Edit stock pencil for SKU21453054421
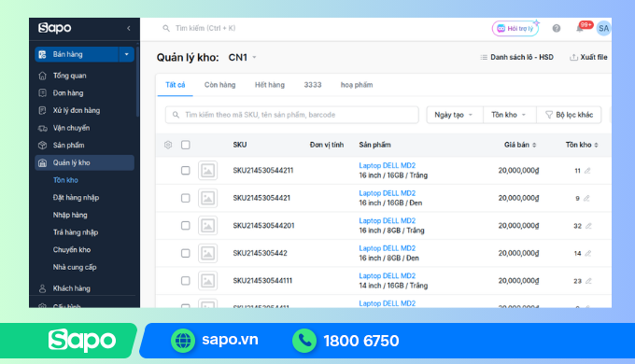635x364 pixels. coord(586,198)
